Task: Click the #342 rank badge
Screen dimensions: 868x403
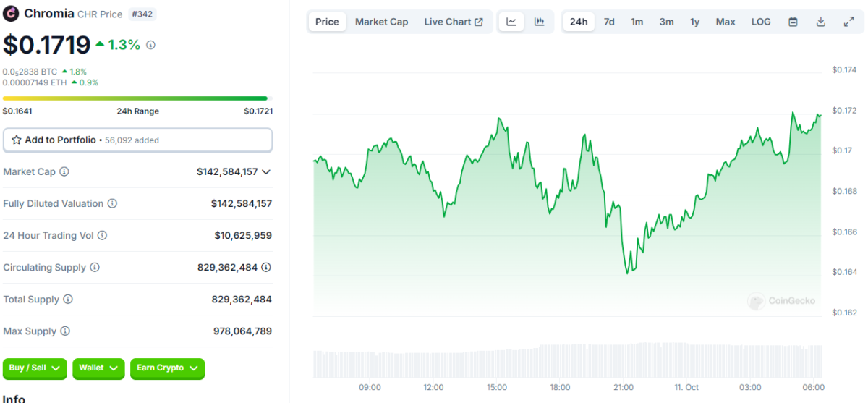Action: click(x=142, y=14)
